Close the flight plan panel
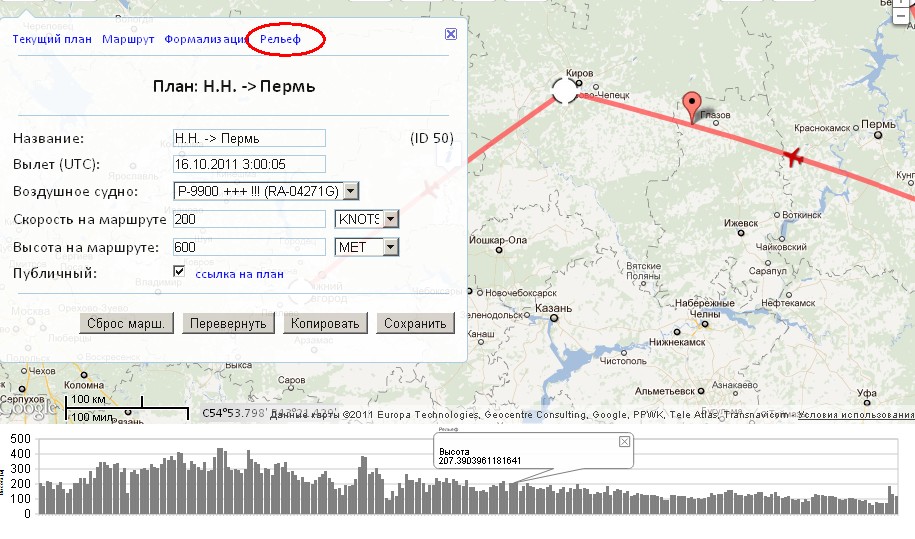915x539 pixels. point(450,33)
